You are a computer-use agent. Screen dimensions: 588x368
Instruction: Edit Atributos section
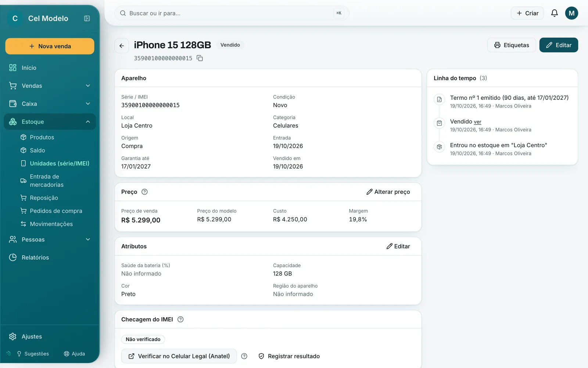point(398,246)
